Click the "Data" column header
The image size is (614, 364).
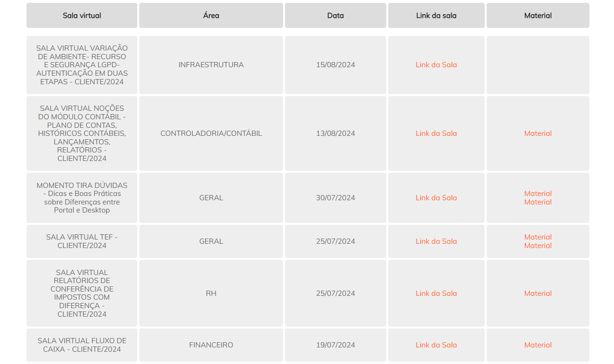point(335,16)
